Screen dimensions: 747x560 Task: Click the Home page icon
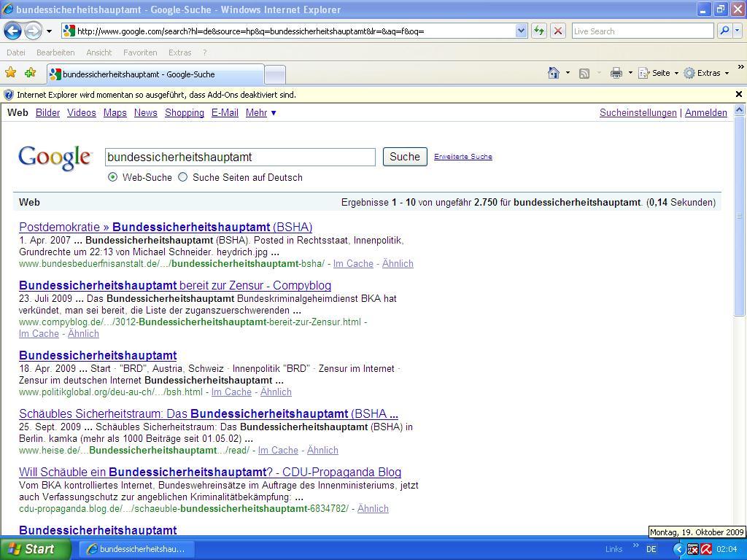554,73
